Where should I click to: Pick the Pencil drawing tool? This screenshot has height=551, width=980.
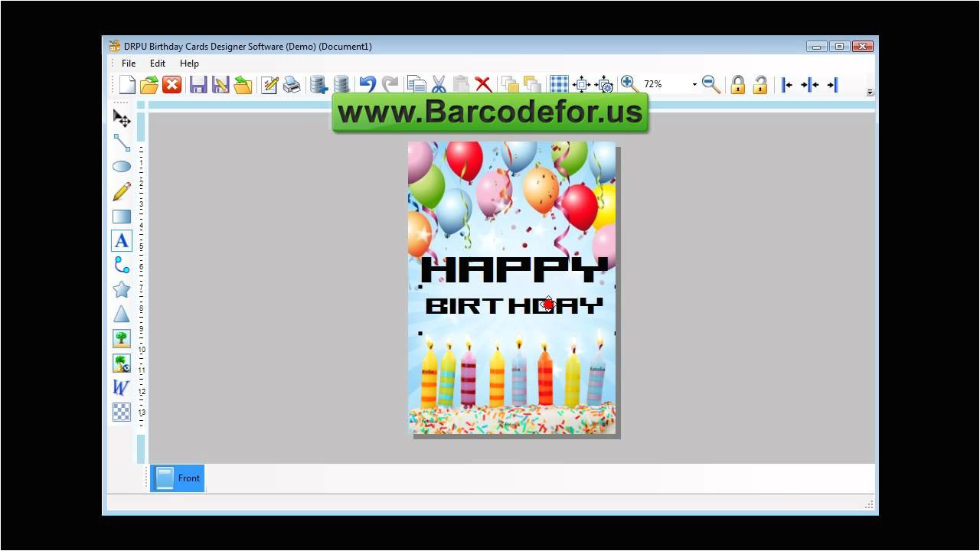[122, 191]
